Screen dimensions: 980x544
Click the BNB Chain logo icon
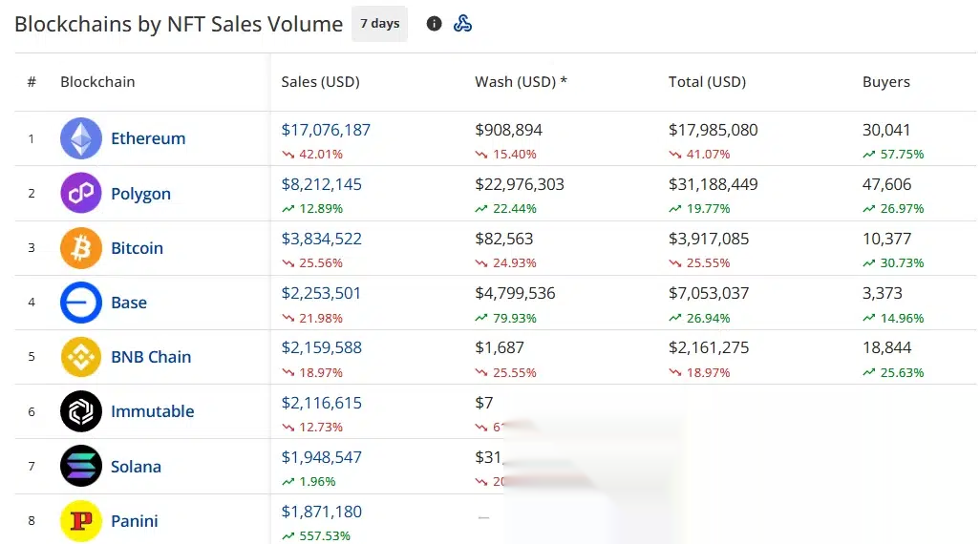[81, 357]
